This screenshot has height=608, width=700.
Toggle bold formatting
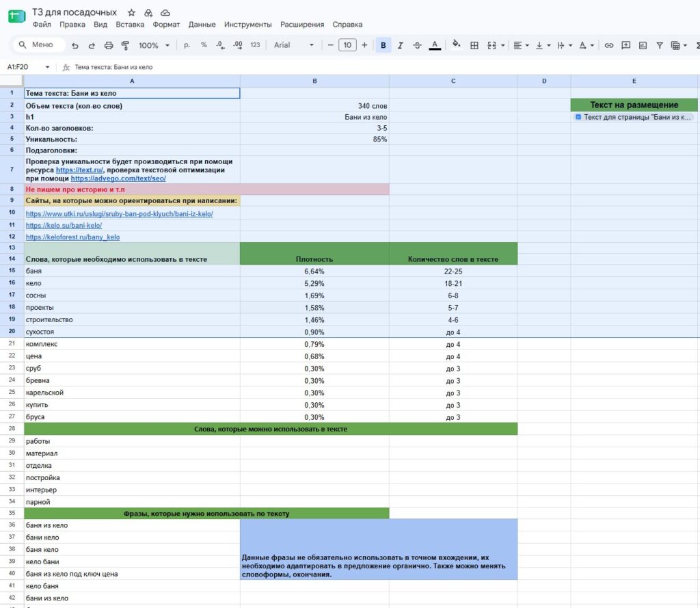point(383,45)
